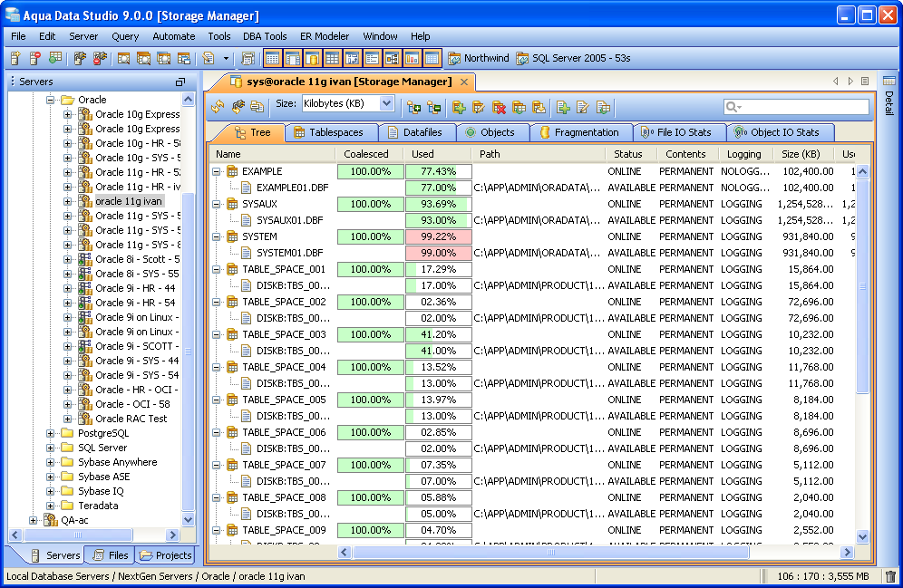Toggle the highlighted hierarchy diagram view button
The width and height of the screenshot is (903, 588).
coord(392,58)
